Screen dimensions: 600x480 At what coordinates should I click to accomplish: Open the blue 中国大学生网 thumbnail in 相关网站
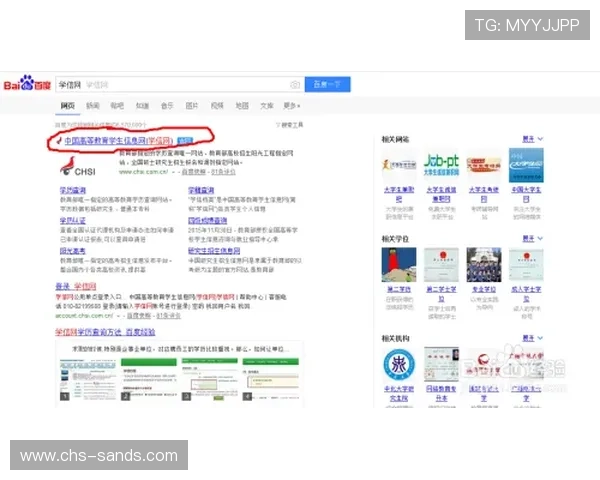pyautogui.click(x=526, y=165)
